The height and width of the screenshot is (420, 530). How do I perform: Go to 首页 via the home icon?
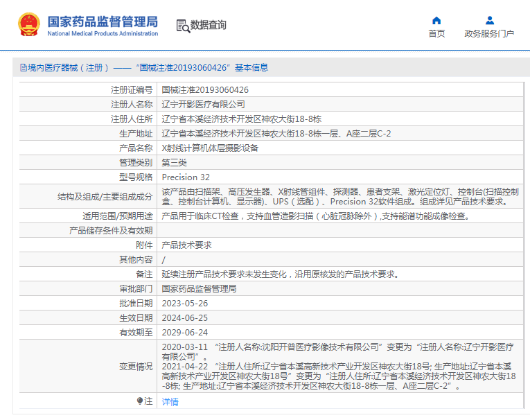pos(436,21)
